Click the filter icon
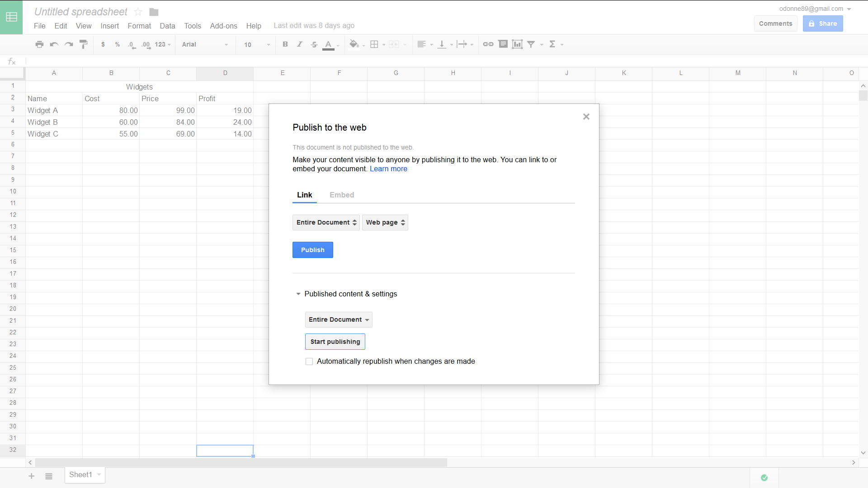Viewport: 868px width, 488px height. [531, 44]
